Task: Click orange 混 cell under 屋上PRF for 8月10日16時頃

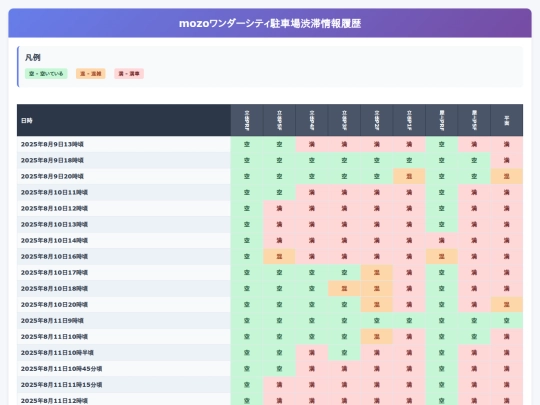Action: (x=442, y=257)
